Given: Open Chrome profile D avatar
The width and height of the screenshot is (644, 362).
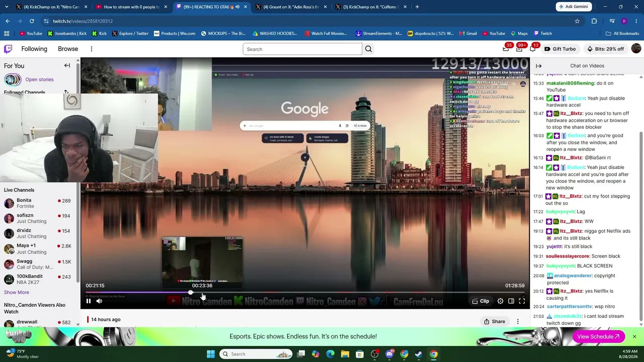Looking at the screenshot, I should click(624, 21).
